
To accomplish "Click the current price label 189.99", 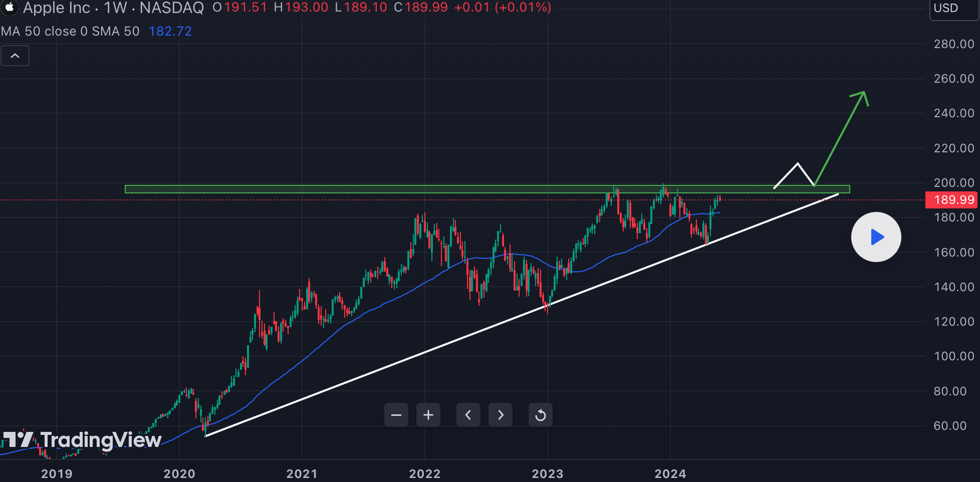I will pyautogui.click(x=952, y=200).
